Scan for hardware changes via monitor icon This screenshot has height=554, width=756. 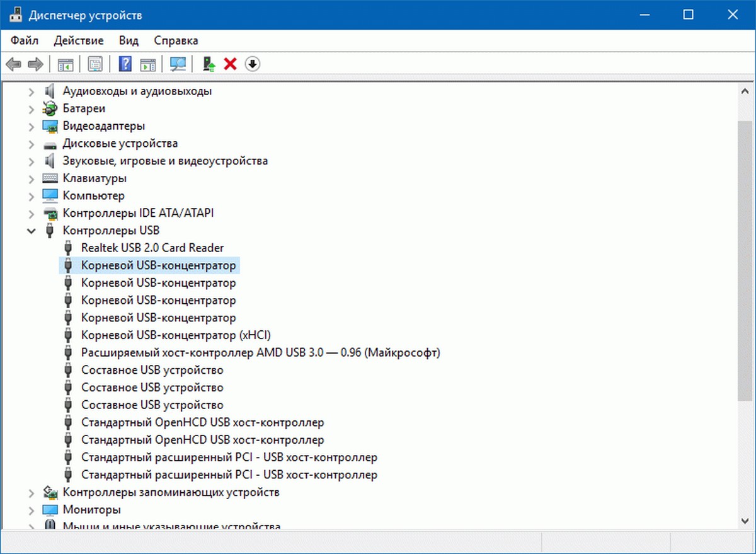pos(178,64)
